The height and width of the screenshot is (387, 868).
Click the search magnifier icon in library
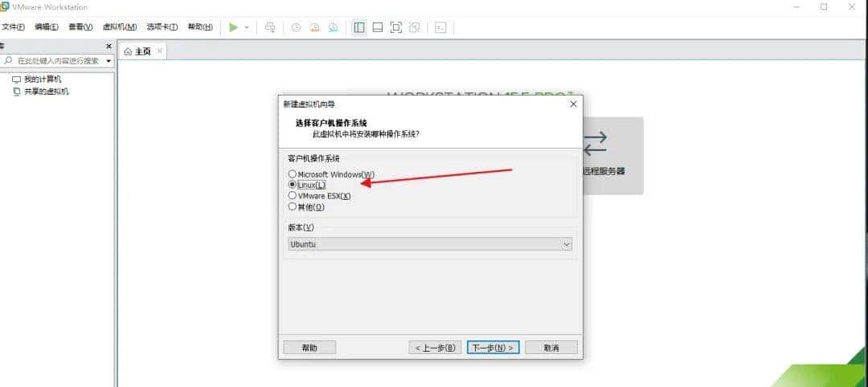(x=8, y=60)
